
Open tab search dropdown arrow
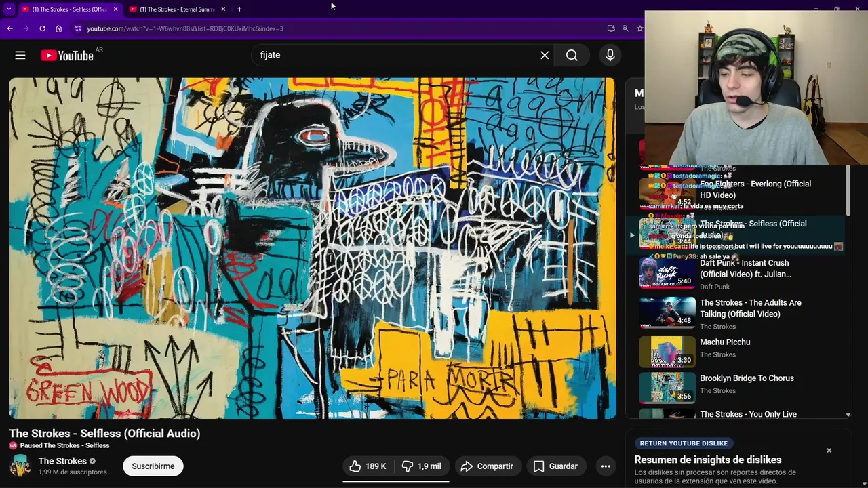click(x=9, y=9)
